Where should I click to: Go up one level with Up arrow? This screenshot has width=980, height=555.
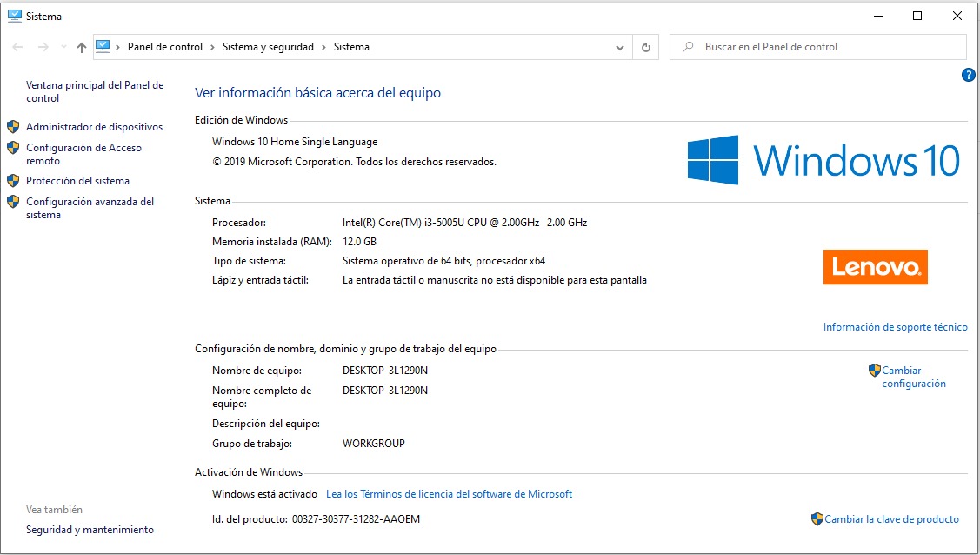82,48
